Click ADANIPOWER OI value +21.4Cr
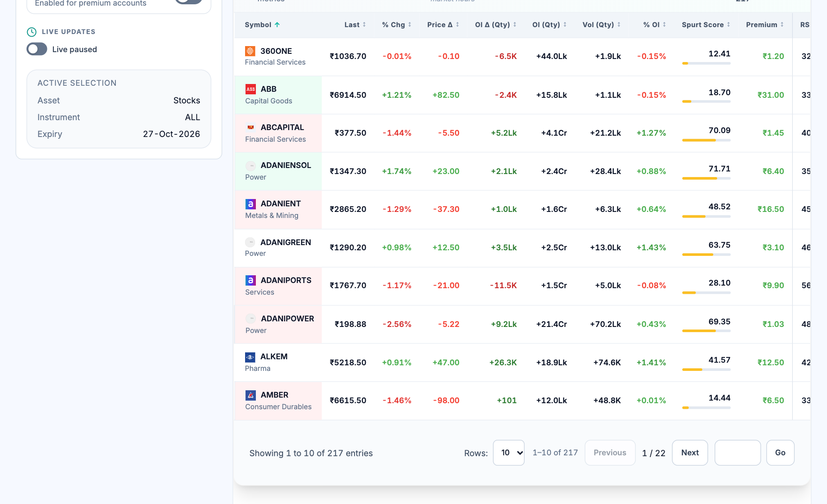Viewport: 827px width, 504px height. coord(551,324)
